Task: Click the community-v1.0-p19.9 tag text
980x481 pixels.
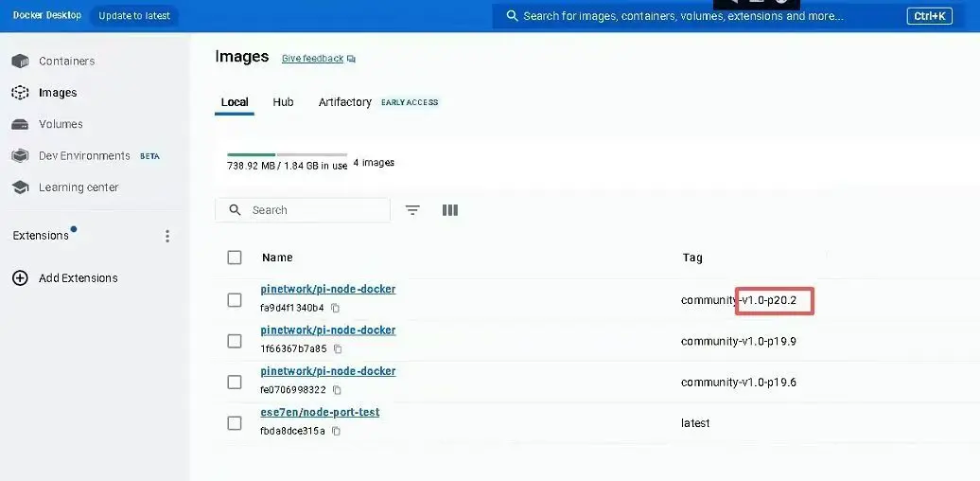Action: click(739, 342)
